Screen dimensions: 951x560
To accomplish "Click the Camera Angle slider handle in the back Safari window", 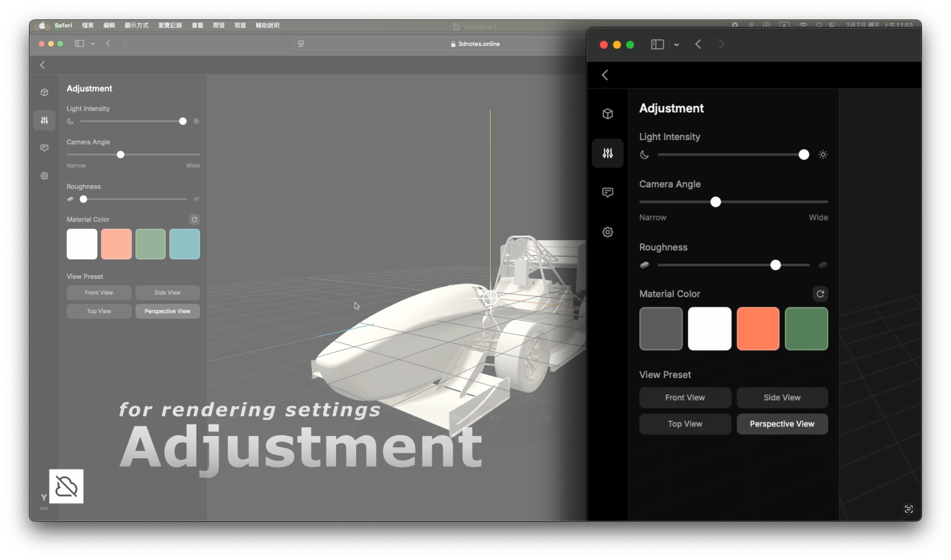I will 120,155.
